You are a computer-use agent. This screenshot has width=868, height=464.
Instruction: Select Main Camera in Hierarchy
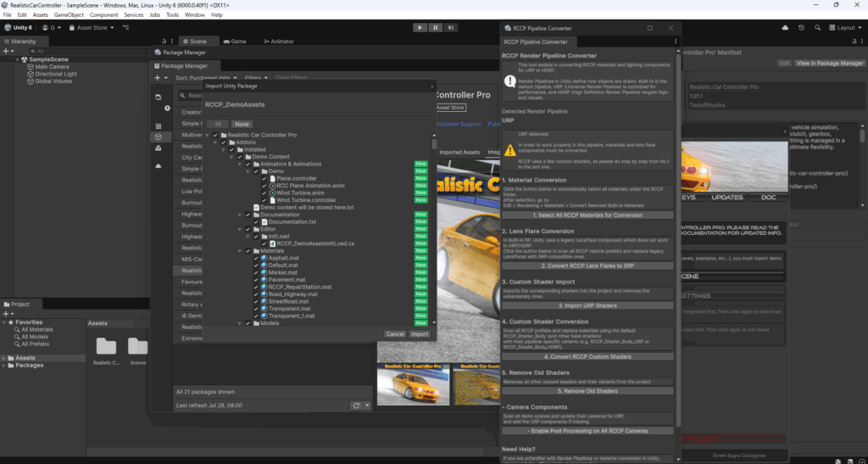click(x=52, y=66)
